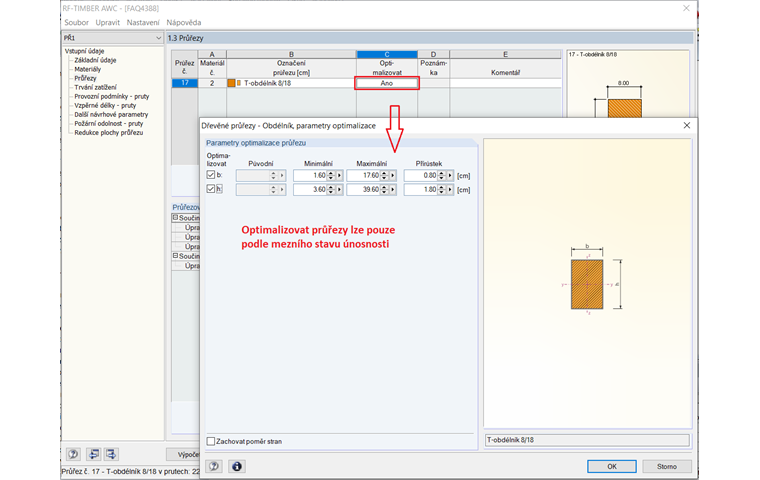760x480 pixels.
Task: Click the info icon in the optimization dialog
Action: coord(237,466)
